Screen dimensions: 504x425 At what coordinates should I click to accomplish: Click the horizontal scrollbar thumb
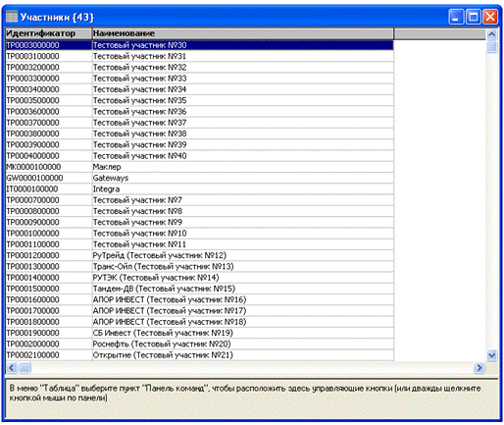(25, 368)
